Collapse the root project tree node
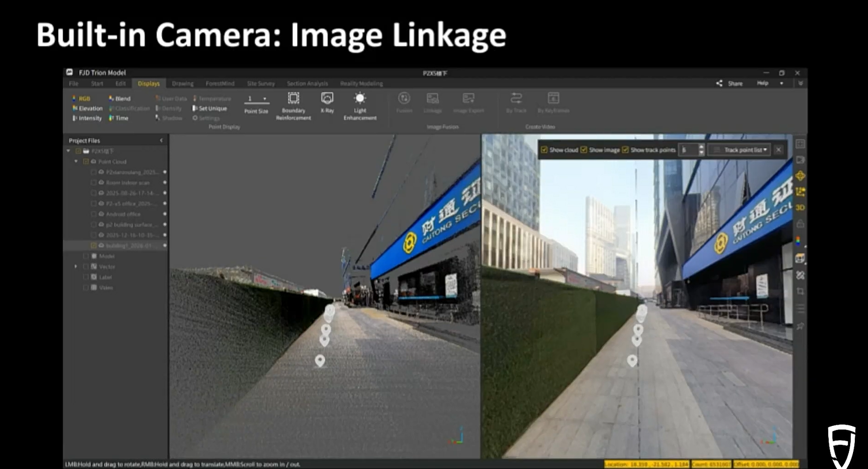 coord(68,151)
